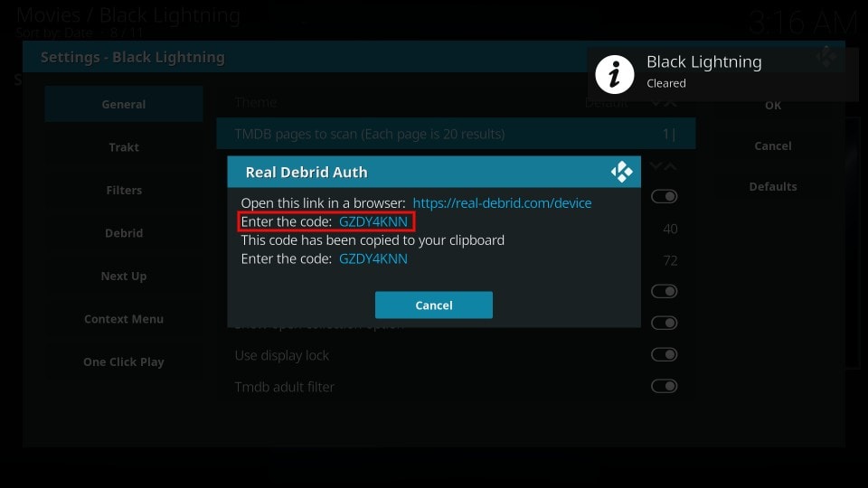Toggle the Tmdb adult filter switch
The image size is (868, 488).
[x=664, y=386]
